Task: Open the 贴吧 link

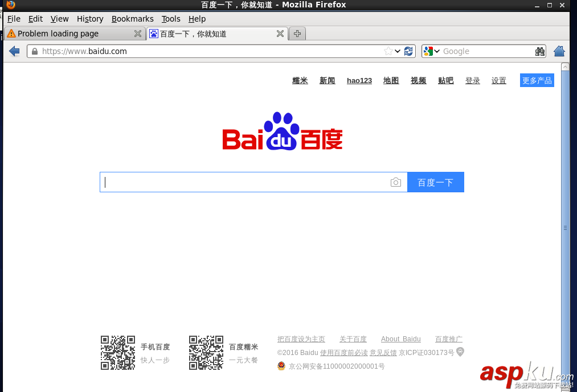Action: [445, 81]
